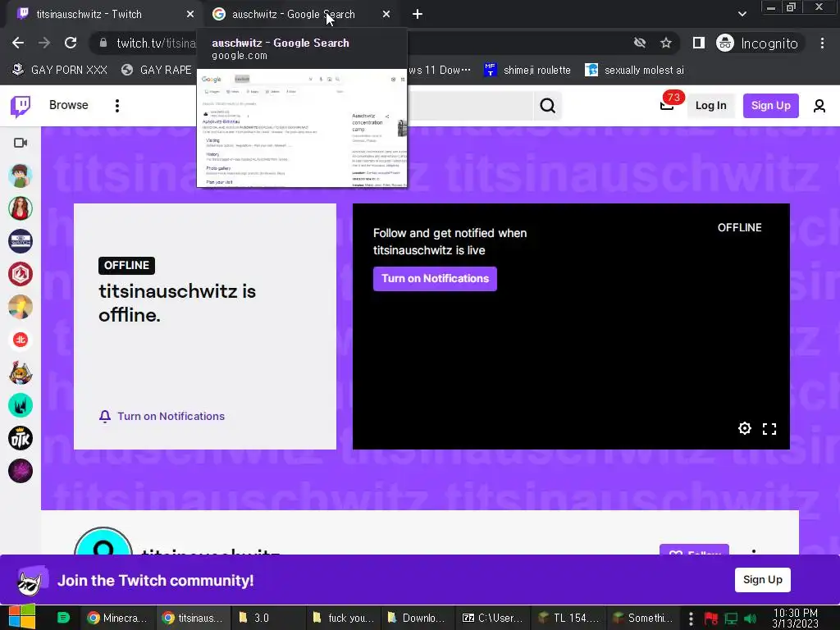Screen dimensions: 840x630
Task: Click the Twitch search magnifier button
Action: pyautogui.click(x=547, y=106)
